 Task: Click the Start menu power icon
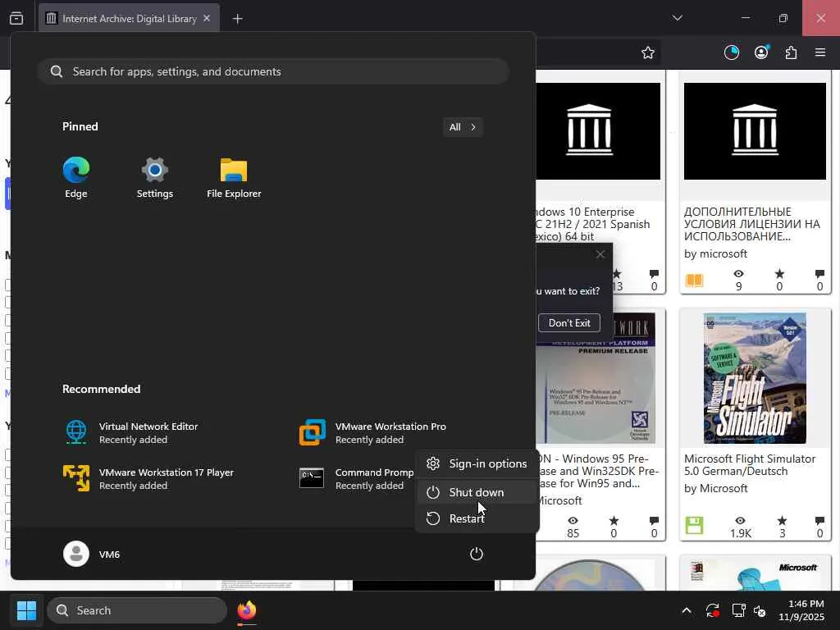tap(477, 554)
